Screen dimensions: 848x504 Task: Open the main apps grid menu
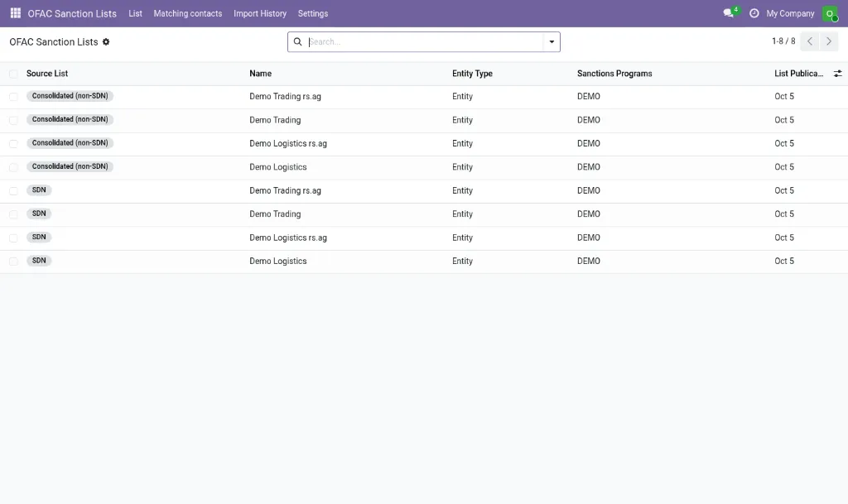(15, 13)
